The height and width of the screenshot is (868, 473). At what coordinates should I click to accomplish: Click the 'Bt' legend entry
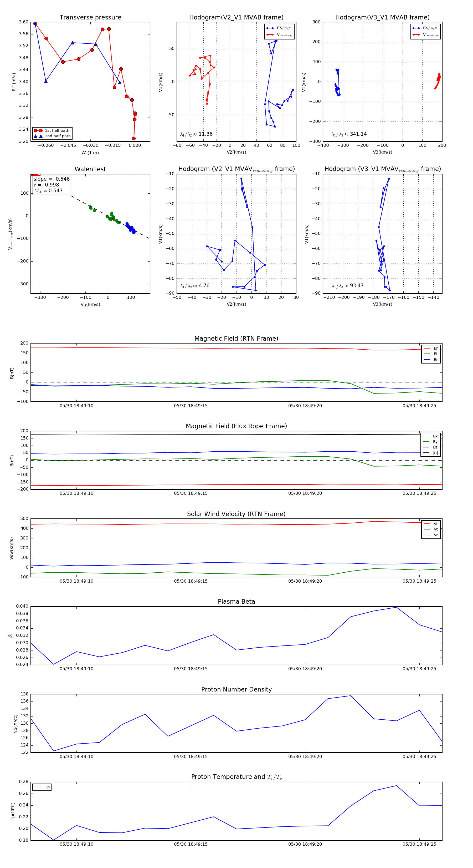pos(431,354)
